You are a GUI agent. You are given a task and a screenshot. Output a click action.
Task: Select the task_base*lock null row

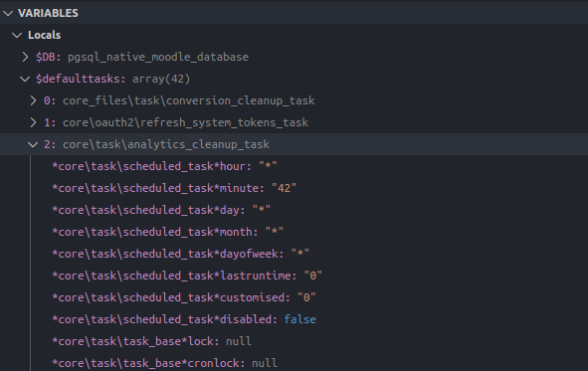[294, 341]
